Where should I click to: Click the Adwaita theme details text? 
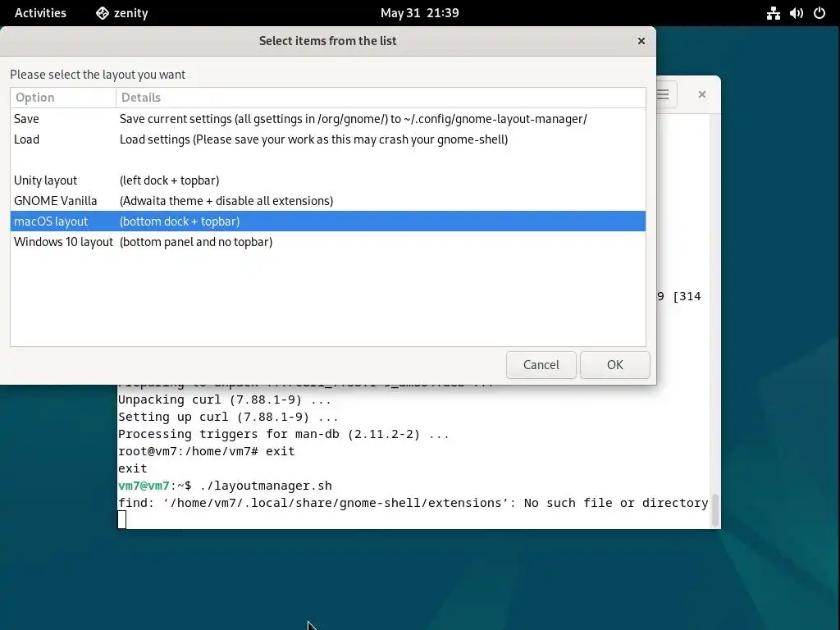coord(226,201)
